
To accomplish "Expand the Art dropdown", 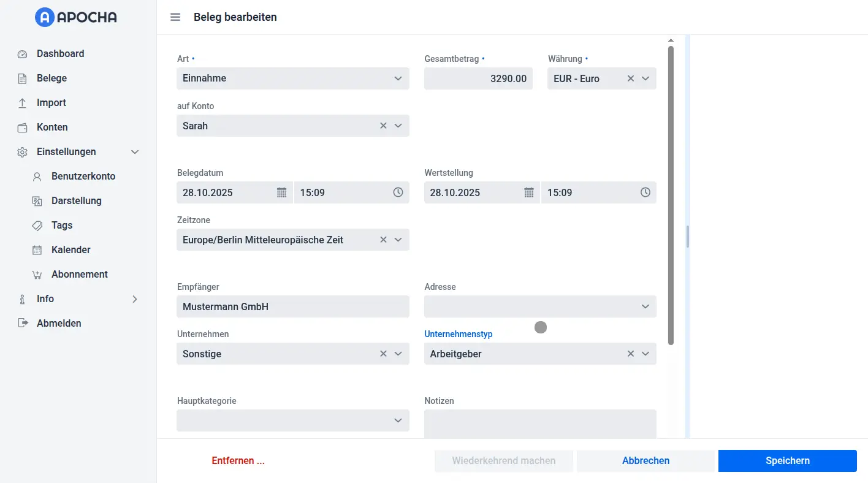I will (x=398, y=78).
